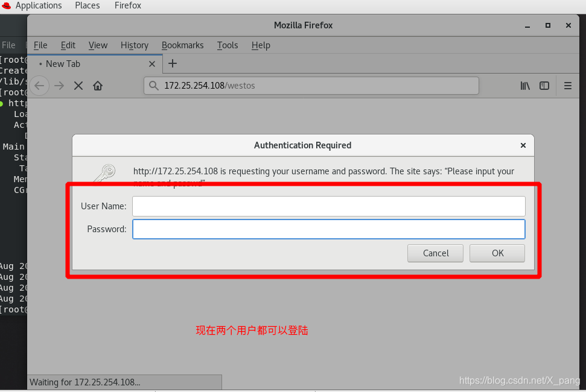Click the forward navigation arrow

click(x=59, y=86)
